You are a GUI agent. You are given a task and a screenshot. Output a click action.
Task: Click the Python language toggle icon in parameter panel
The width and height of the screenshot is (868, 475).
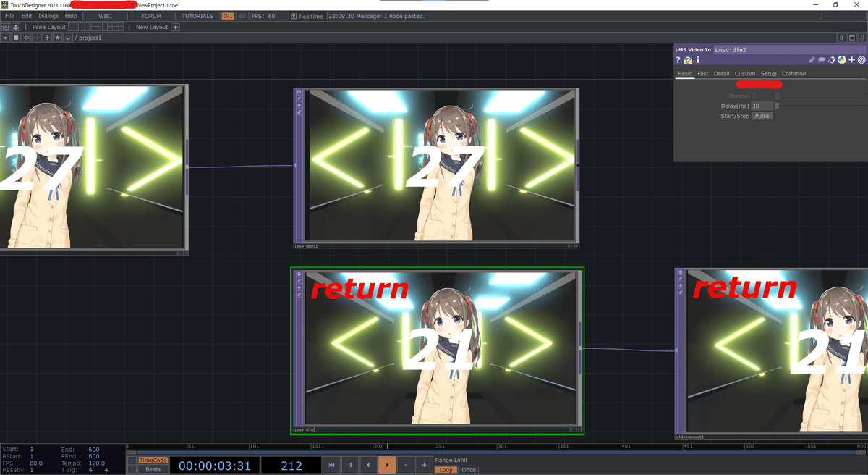(842, 59)
